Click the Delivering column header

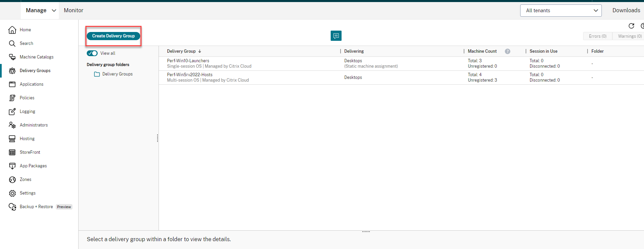click(x=354, y=51)
